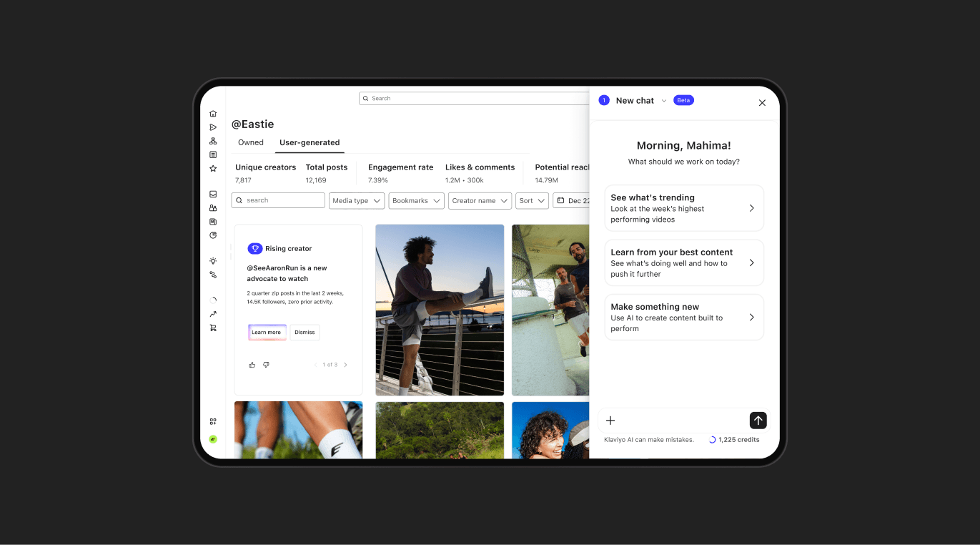Open the Learn from your best content suggestion

tap(684, 262)
